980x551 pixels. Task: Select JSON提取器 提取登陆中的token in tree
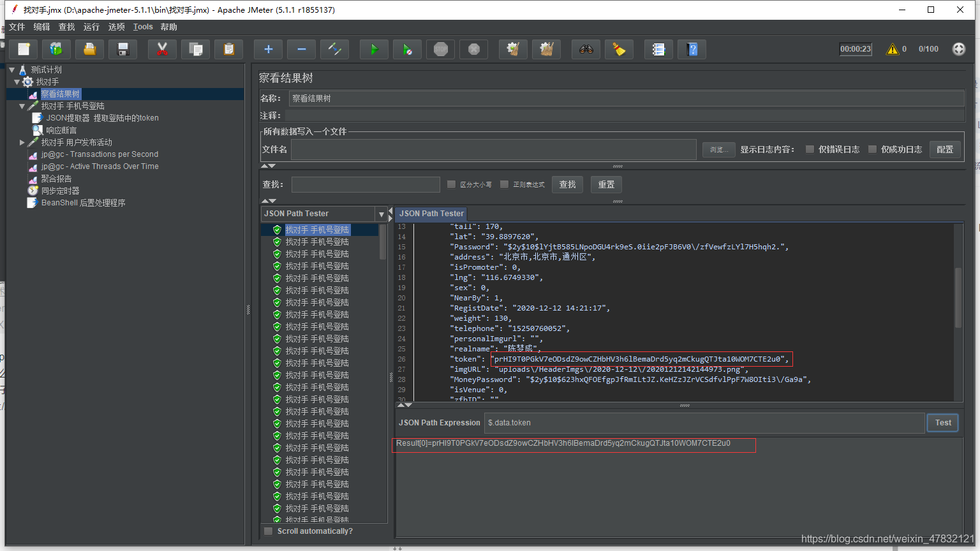click(102, 118)
